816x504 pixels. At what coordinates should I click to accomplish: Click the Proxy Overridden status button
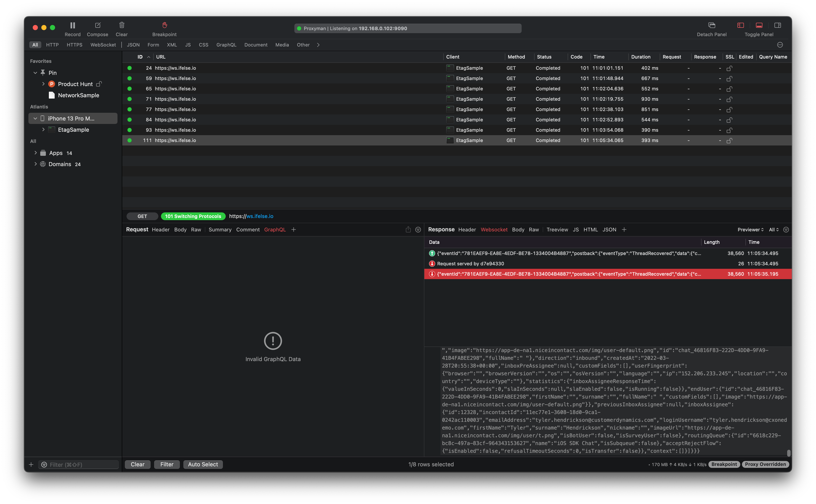click(x=765, y=464)
